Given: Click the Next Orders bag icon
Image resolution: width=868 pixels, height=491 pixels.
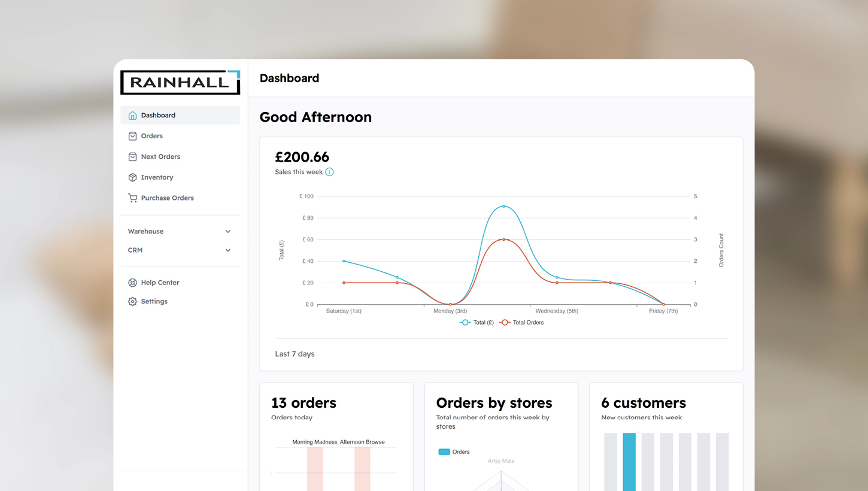Looking at the screenshot, I should (x=132, y=157).
